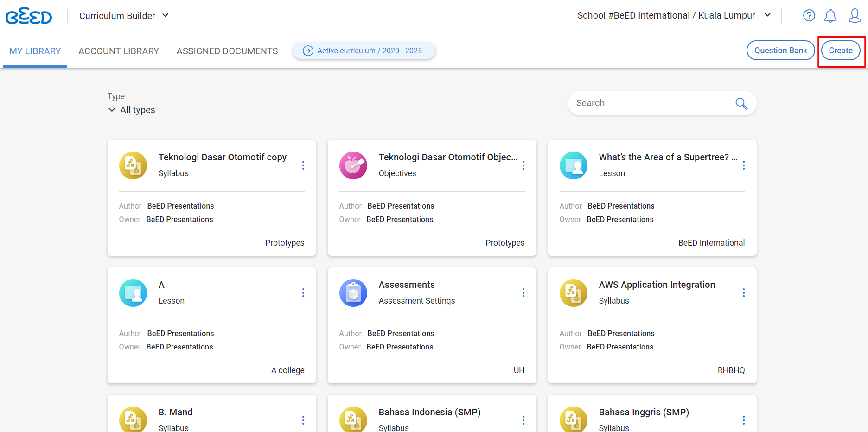The width and height of the screenshot is (868, 432).
Task: Click AWS Application Integration syllabus icon
Action: click(574, 293)
